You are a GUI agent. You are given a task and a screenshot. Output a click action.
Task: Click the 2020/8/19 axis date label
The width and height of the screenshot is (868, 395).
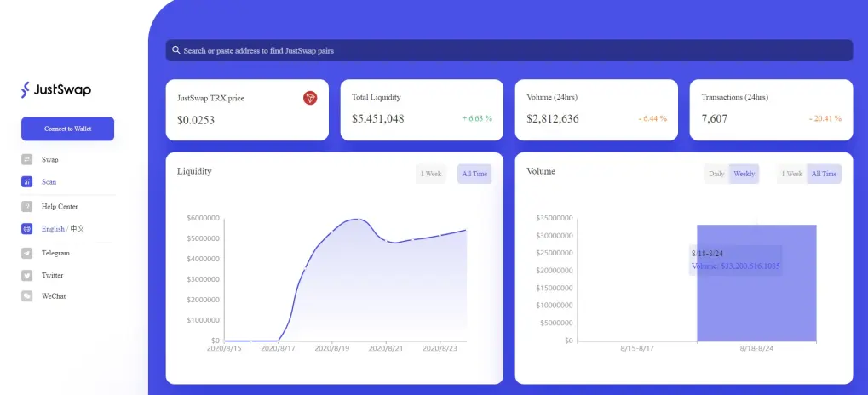click(331, 348)
